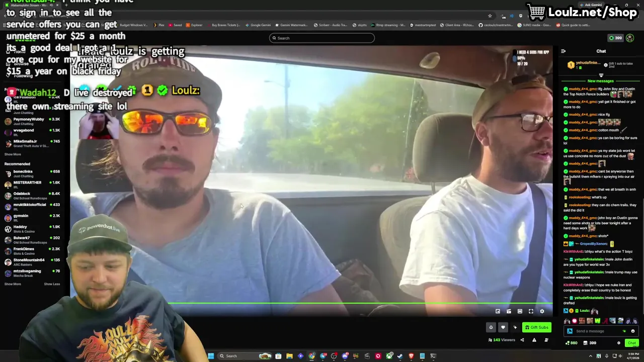
Task: Open mrukitkktokofficial recommended channel
Action: [32, 207]
